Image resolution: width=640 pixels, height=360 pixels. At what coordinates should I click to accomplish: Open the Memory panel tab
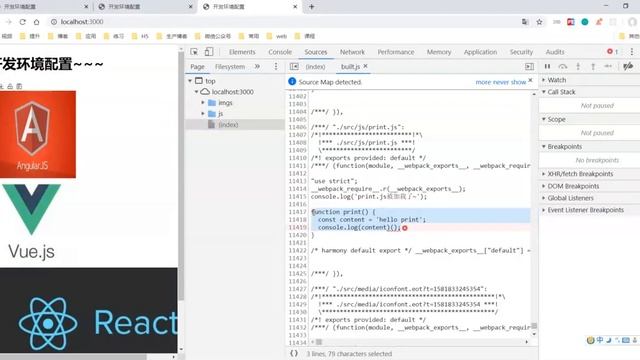(x=439, y=52)
